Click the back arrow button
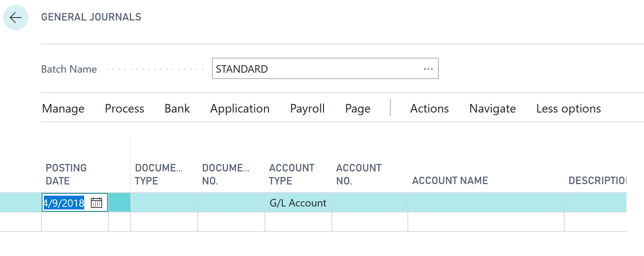 pyautogui.click(x=16, y=18)
